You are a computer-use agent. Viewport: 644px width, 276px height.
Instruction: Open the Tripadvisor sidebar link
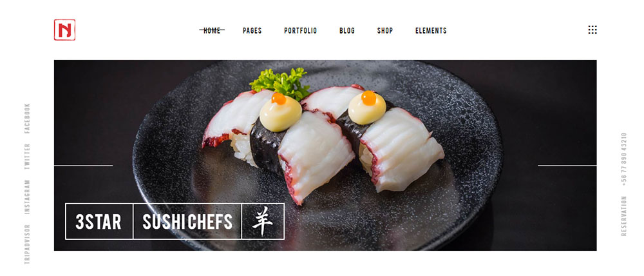tap(27, 244)
